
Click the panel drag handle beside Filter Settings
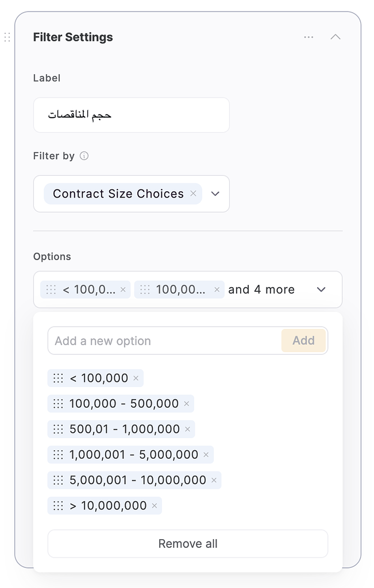pos(7,37)
